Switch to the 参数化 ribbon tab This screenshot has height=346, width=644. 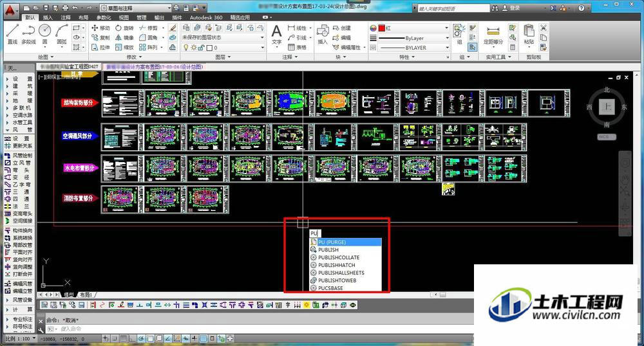click(x=104, y=17)
